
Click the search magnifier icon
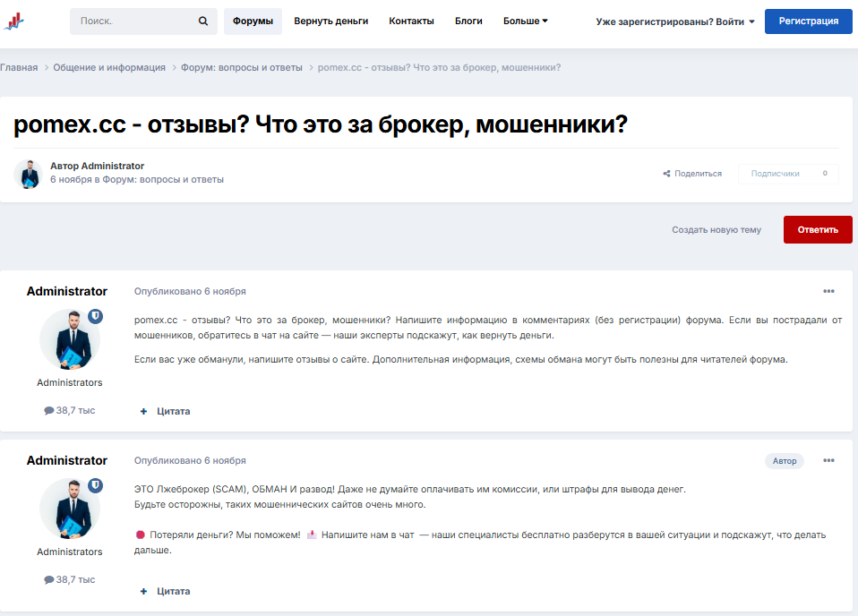click(203, 20)
